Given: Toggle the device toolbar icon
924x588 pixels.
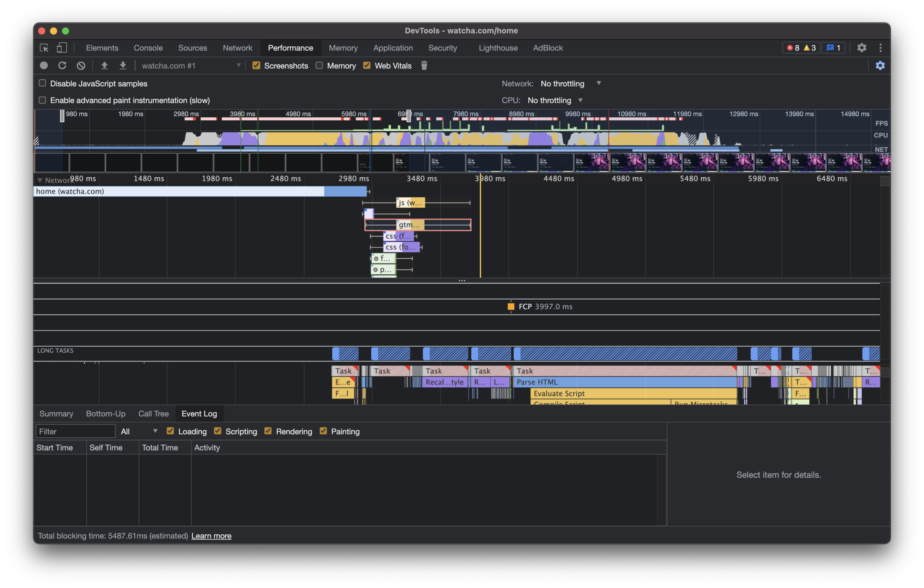Looking at the screenshot, I should [62, 47].
